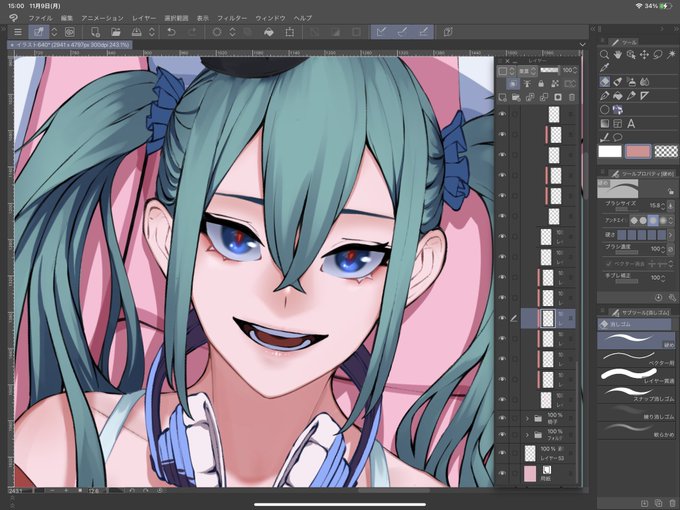This screenshot has height=510, width=680.
Task: Select the Zoom magnifier tool
Action: (604, 55)
